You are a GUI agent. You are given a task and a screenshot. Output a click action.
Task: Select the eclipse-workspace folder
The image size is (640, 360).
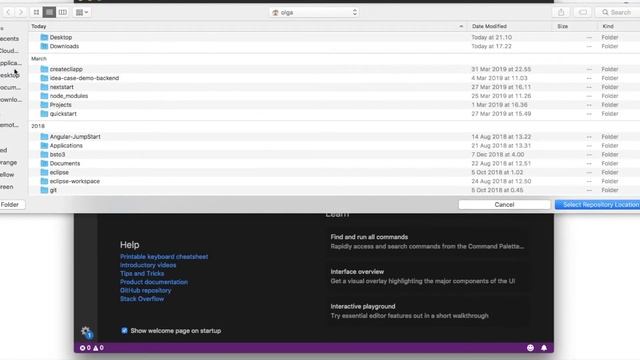(x=335, y=181)
